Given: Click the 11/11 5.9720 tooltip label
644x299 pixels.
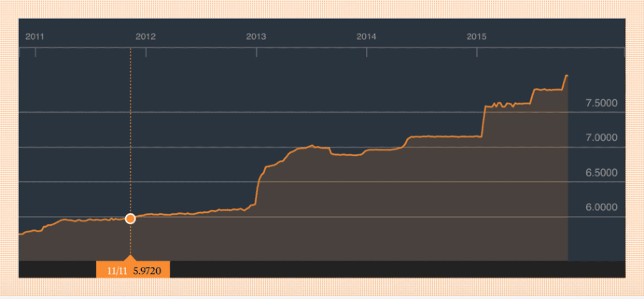Looking at the screenshot, I should (133, 271).
